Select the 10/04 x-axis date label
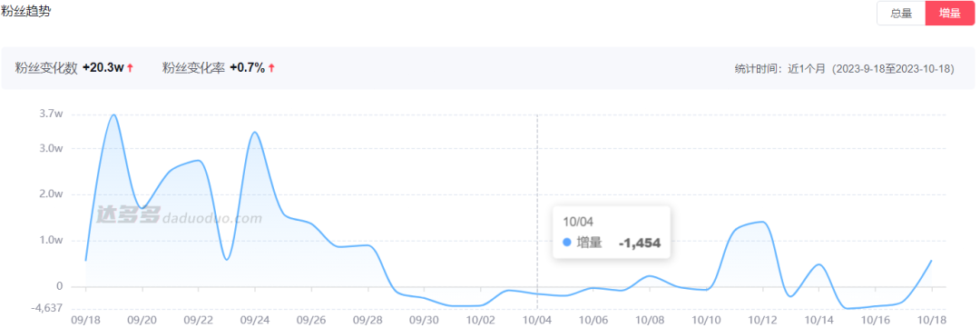This screenshot has width=980, height=328. 537,319
